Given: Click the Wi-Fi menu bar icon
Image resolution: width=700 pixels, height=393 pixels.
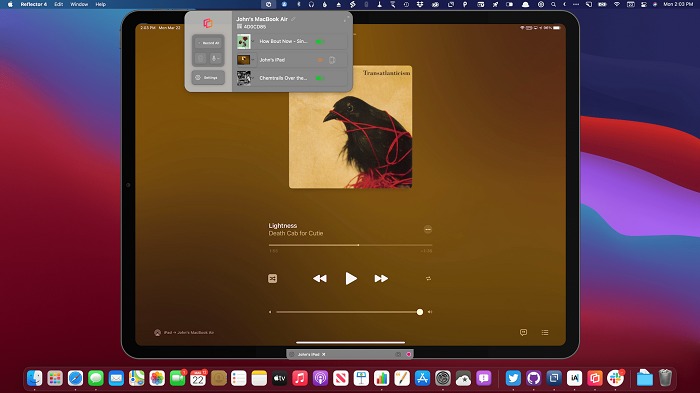Looking at the screenshot, I should 617,4.
